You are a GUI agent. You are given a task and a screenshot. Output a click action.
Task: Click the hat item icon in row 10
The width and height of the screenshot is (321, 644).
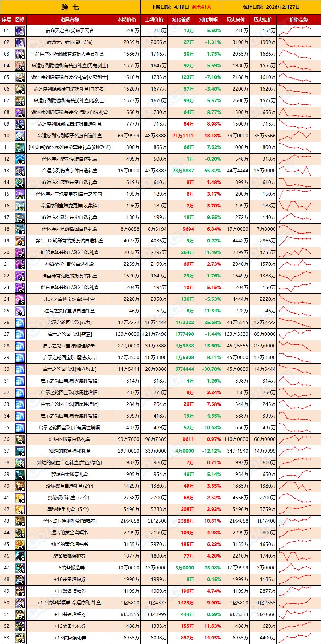tap(20, 136)
